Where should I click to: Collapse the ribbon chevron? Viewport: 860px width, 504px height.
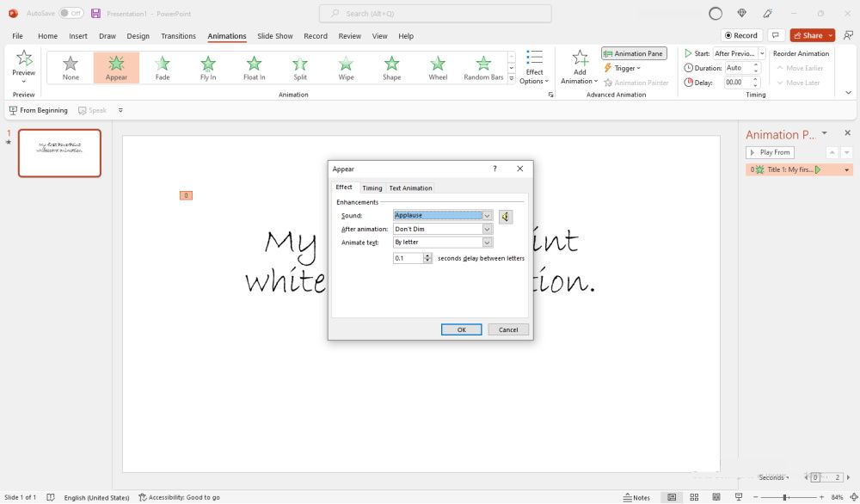point(848,93)
